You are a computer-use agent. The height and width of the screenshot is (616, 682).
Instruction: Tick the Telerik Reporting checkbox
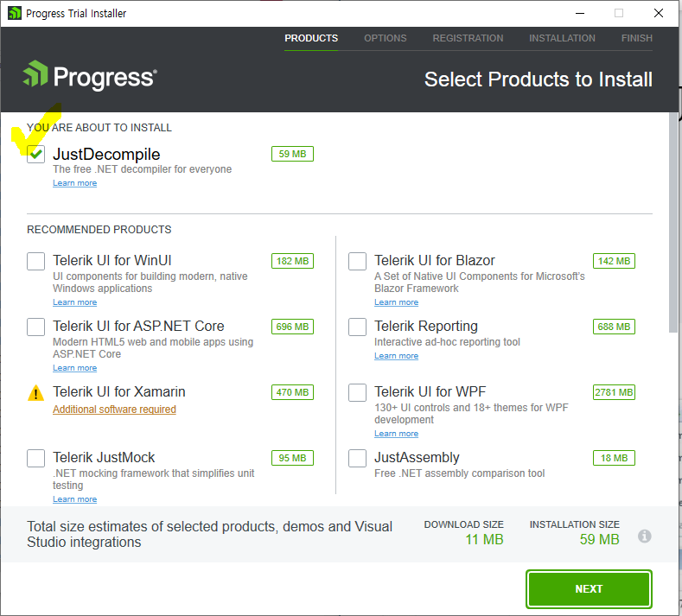coord(357,327)
